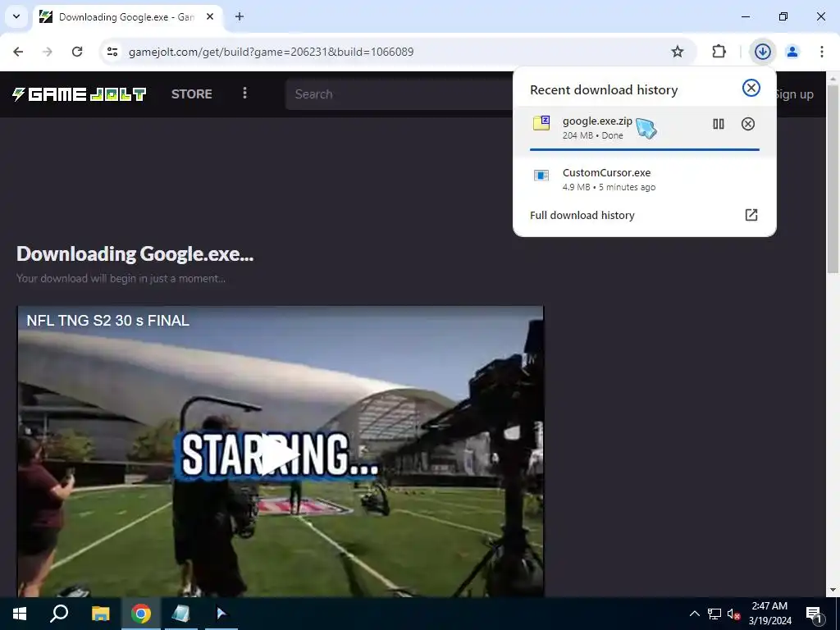The image size is (840, 630).
Task: Pause the google.exe.zip download
Action: pos(719,125)
